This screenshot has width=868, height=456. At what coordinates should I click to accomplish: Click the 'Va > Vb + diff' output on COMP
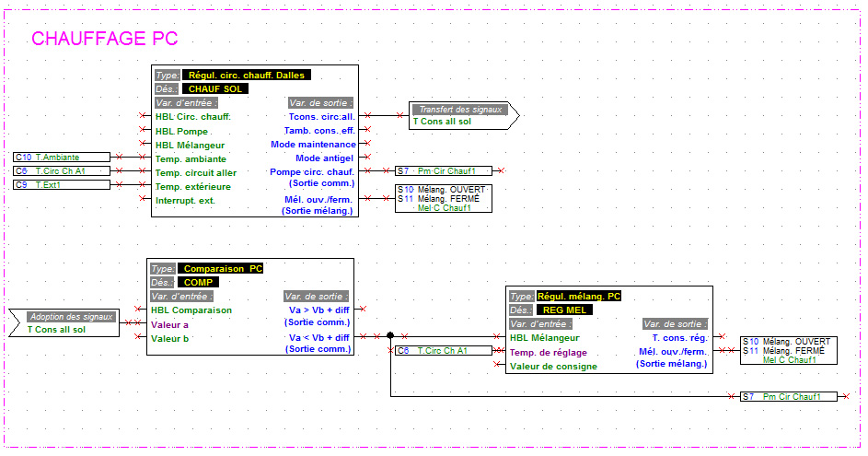318,310
